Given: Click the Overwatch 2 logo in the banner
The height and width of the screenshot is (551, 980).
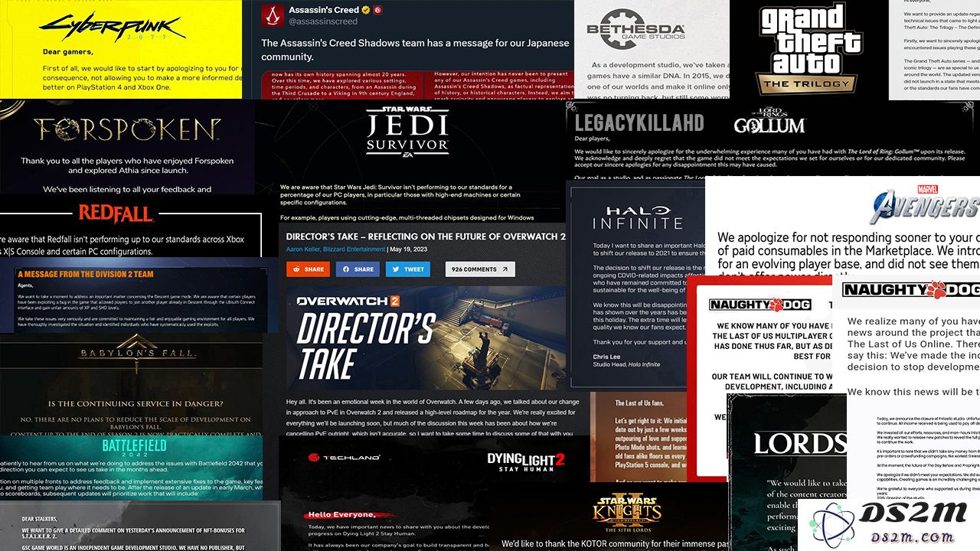Looking at the screenshot, I should point(348,302).
